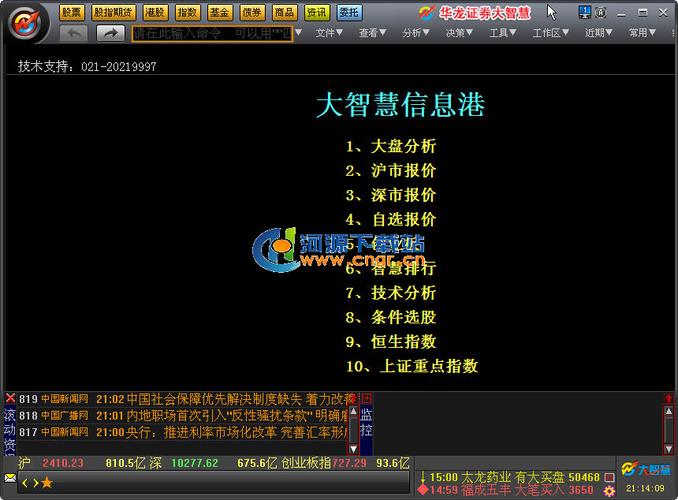Click the monitor network status icon
Image resolution: width=678 pixels, height=500 pixels.
pos(585,12)
